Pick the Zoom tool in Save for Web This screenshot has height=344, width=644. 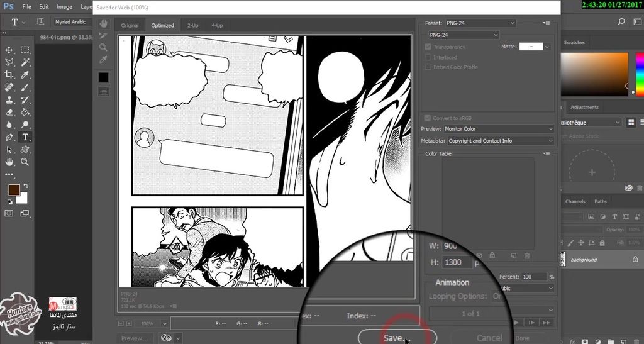pyautogui.click(x=103, y=48)
